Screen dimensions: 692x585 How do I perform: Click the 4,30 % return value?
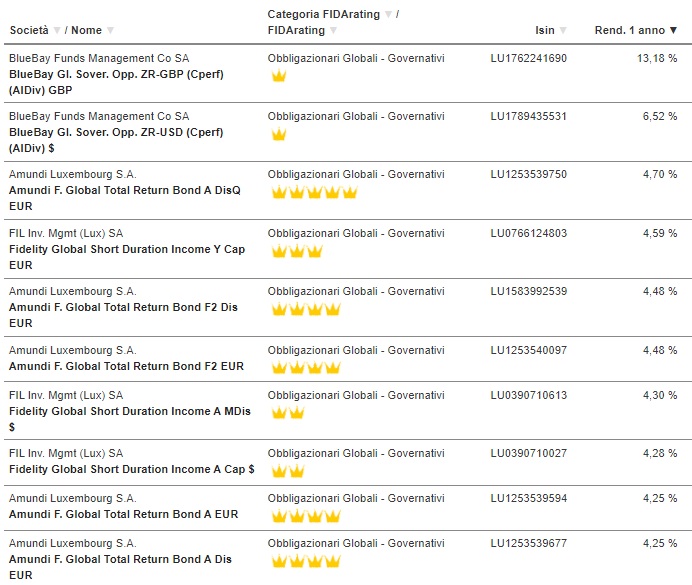[x=659, y=395]
